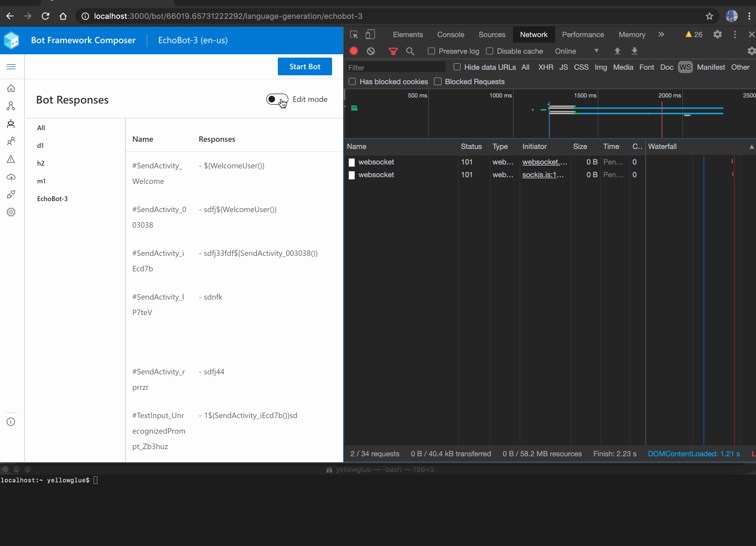Select the XHR network type filter
Screen dimensions: 756x546
coord(546,67)
